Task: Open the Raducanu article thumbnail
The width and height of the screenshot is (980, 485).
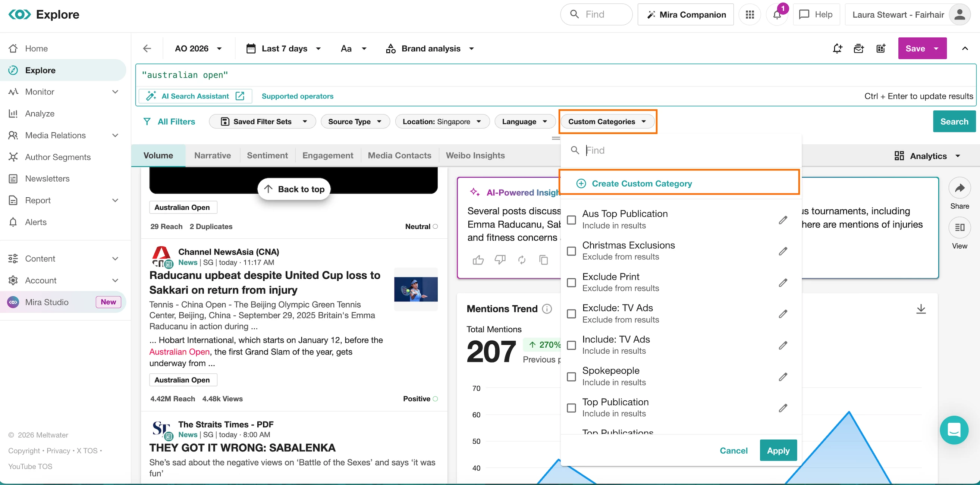Action: click(415, 290)
